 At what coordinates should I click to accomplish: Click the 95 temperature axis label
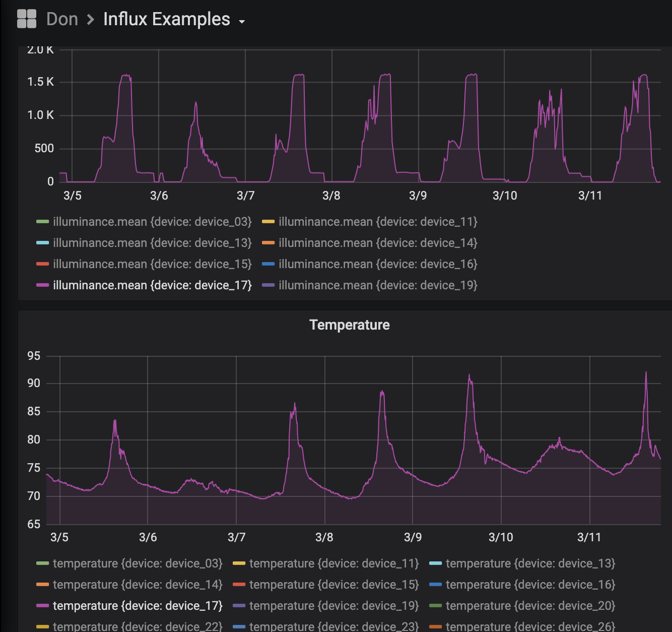point(34,356)
